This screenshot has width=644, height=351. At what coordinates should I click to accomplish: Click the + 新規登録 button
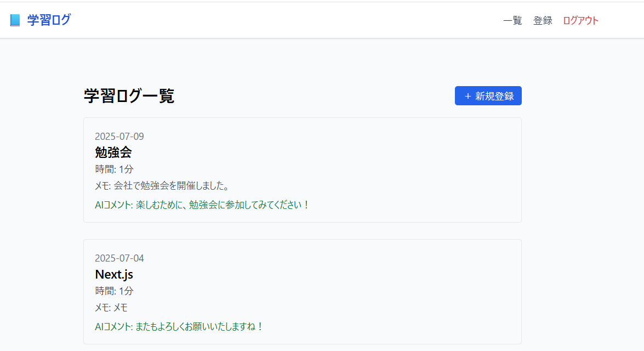488,96
